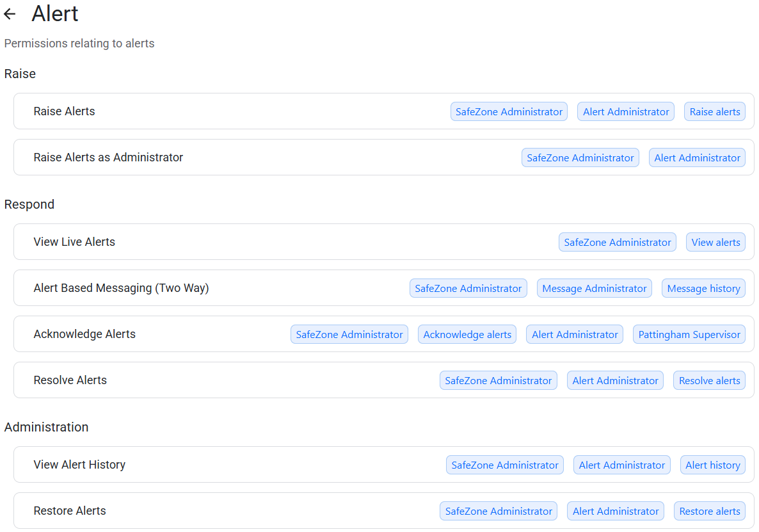Select the Pattingham Supervisor role chip
Screen dimensions: 759x532
(x=689, y=334)
